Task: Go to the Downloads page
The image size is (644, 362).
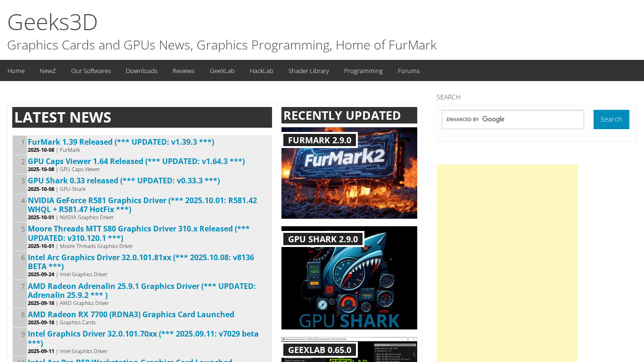Action: click(141, 71)
